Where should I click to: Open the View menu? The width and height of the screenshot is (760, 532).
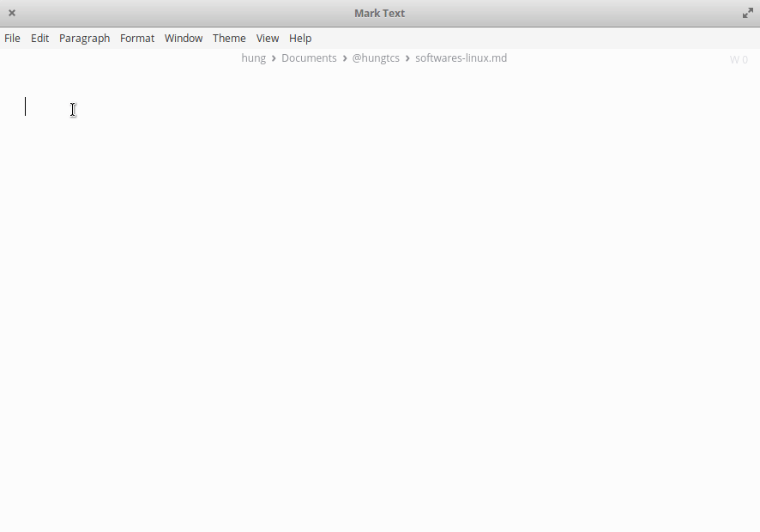(268, 38)
